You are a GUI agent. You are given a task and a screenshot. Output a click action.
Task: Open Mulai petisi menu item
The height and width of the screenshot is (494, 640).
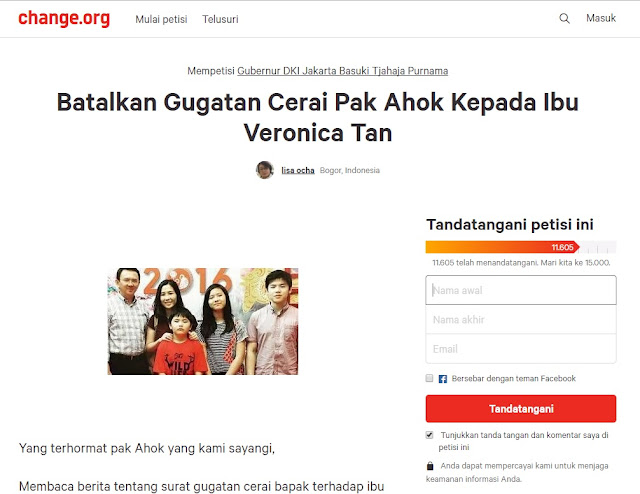(161, 19)
